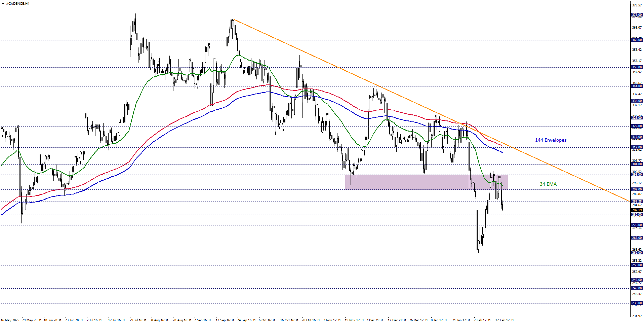Click the #CADENCE,H4 chart title label

pos(17,4)
